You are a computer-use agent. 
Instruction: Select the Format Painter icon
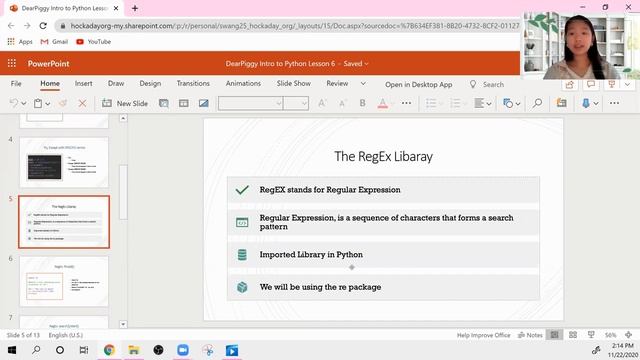(63, 103)
